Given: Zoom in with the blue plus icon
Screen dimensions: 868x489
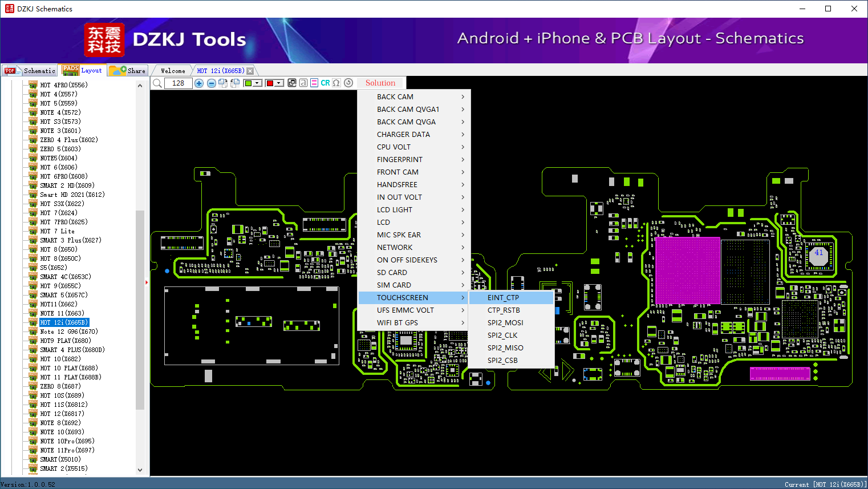Looking at the screenshot, I should pyautogui.click(x=199, y=83).
